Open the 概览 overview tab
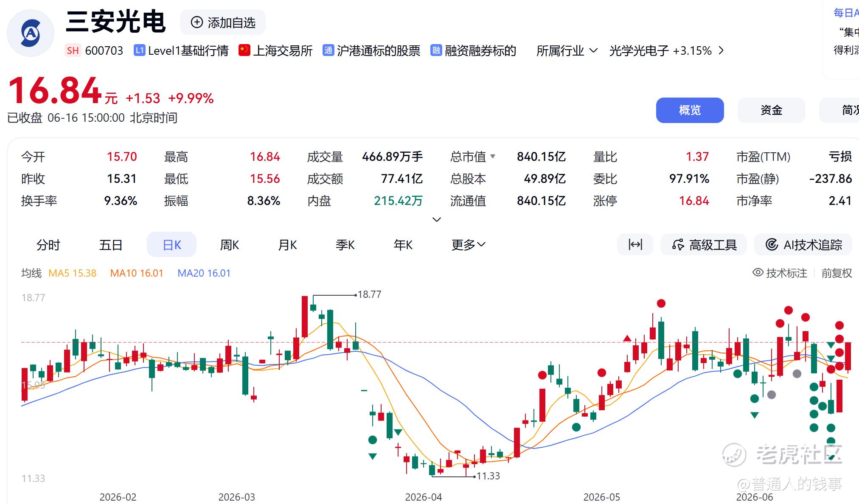Viewport: 859px width, 504px height. point(690,110)
